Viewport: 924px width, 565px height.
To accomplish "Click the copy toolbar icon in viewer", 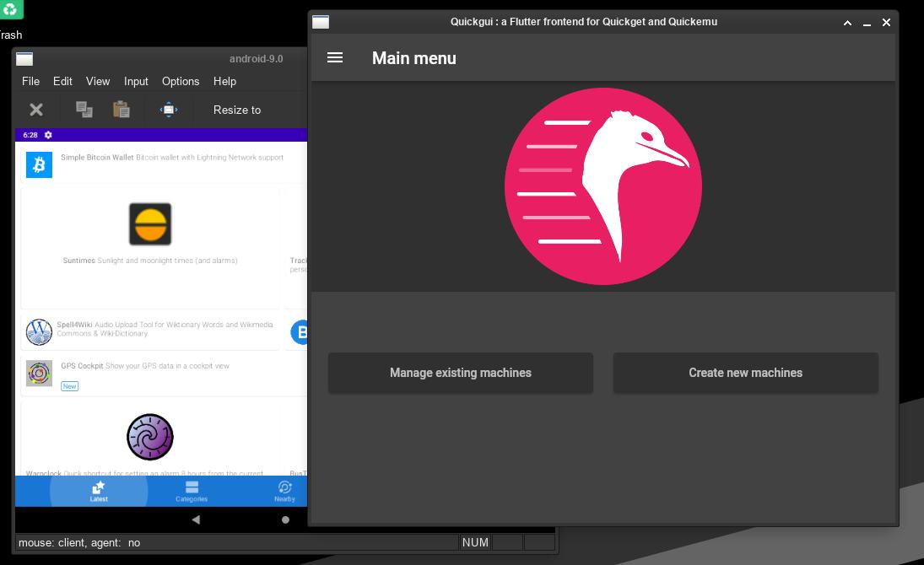I will [84, 110].
